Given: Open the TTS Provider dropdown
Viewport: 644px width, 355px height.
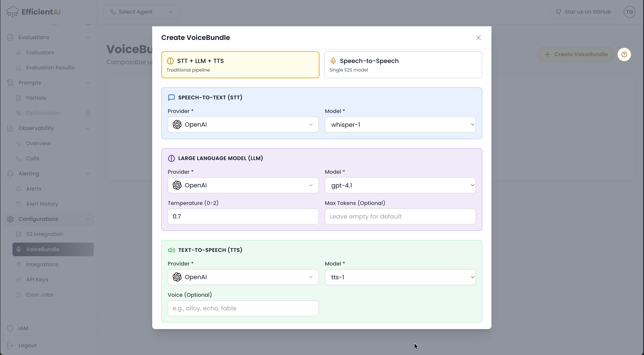Looking at the screenshot, I should (243, 277).
